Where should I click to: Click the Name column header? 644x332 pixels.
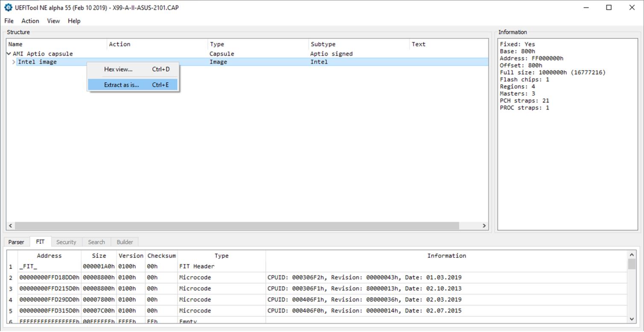click(x=57, y=44)
